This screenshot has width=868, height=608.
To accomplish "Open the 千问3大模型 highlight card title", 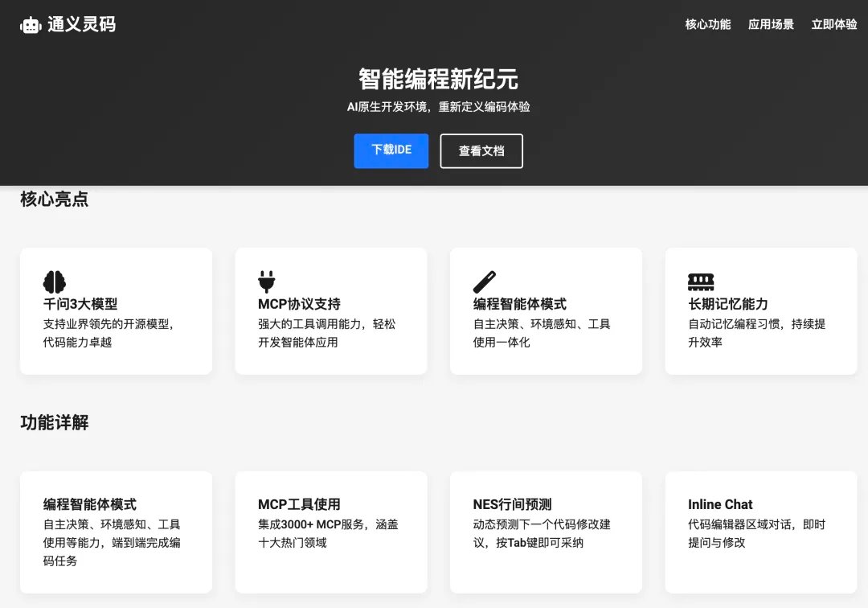I will (80, 304).
